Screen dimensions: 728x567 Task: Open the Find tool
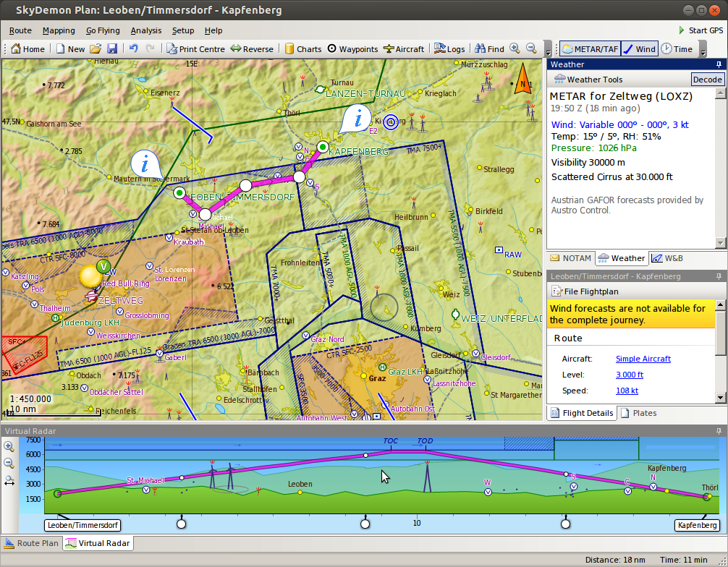(x=489, y=48)
